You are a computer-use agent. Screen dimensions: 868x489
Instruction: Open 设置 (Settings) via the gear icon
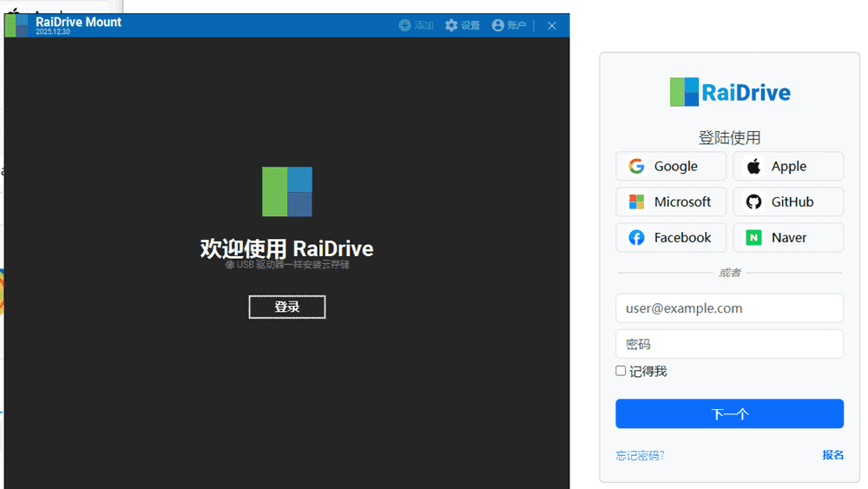point(462,25)
